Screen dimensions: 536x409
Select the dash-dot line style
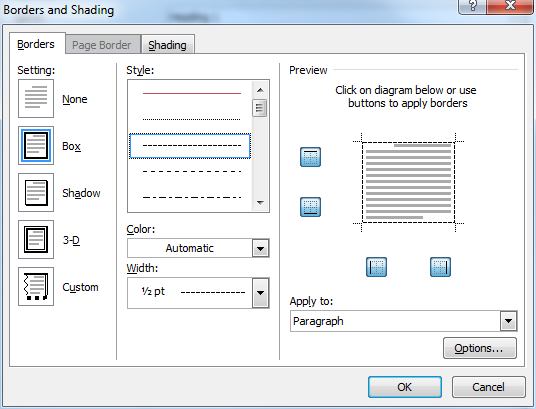pyautogui.click(x=192, y=197)
